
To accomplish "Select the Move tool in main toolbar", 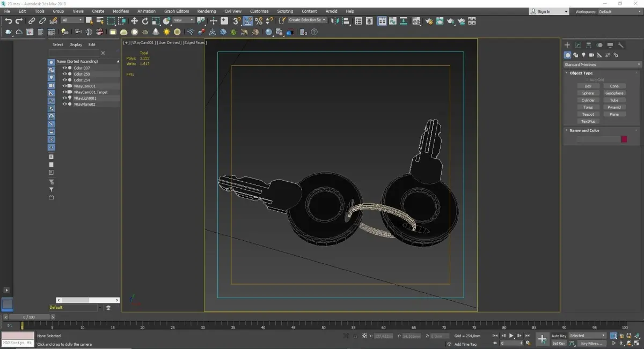I will pyautogui.click(x=134, y=21).
